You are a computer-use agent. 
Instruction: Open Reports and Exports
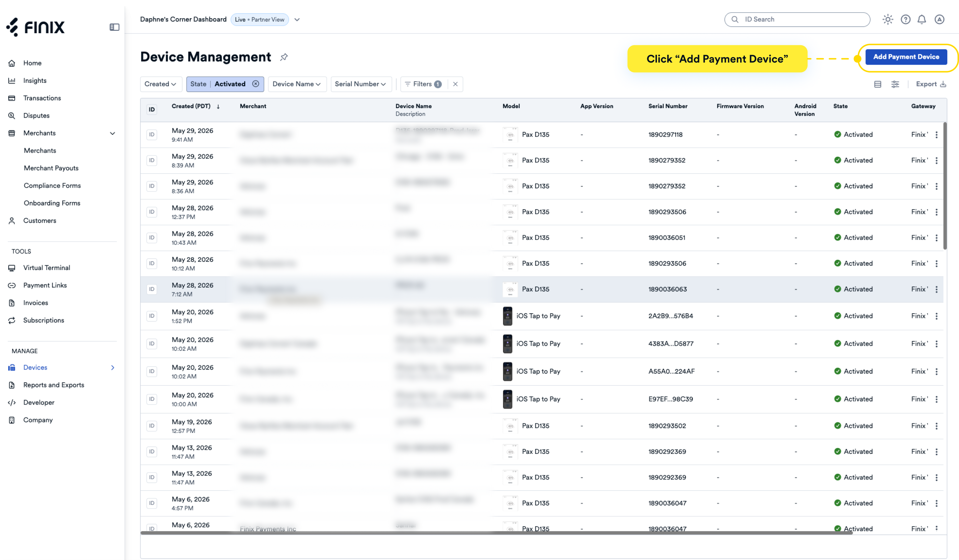point(54,385)
